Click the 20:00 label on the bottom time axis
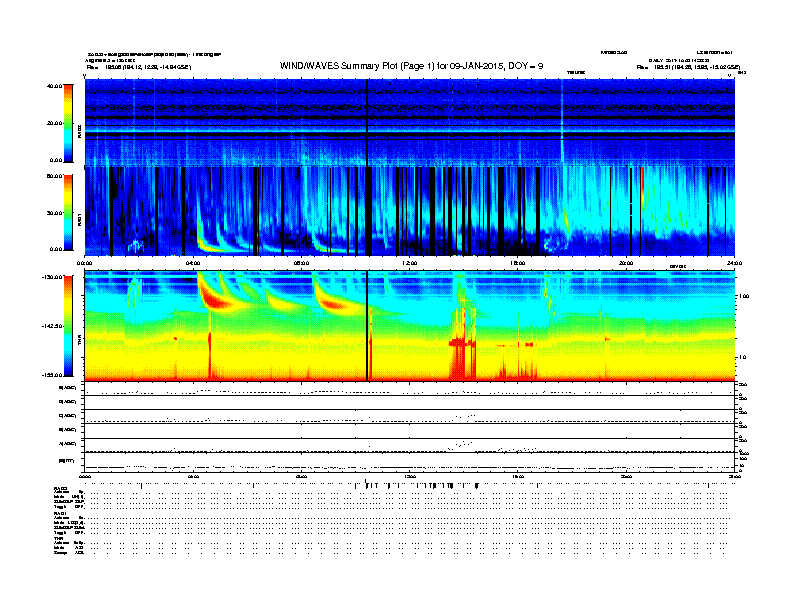This screenshot has width=792, height=612. point(626,476)
